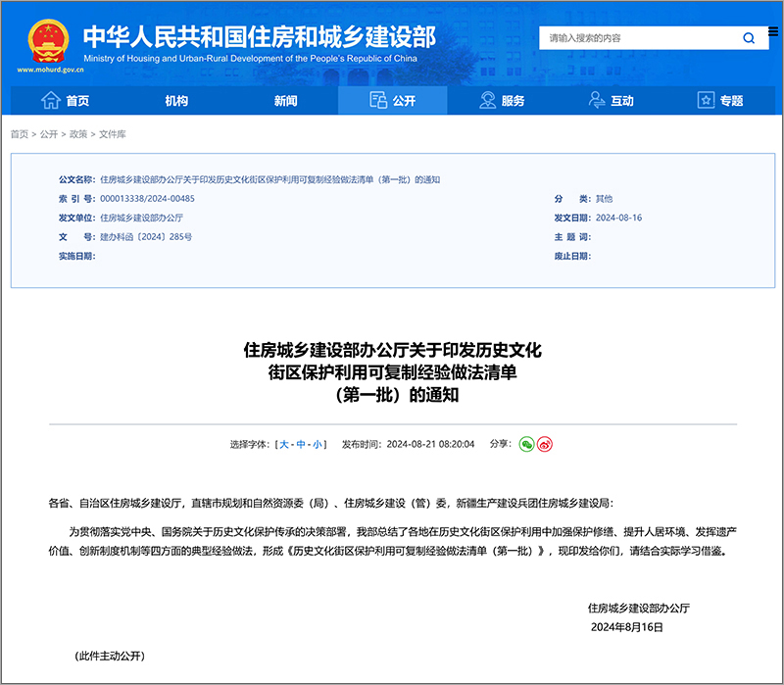Share article via WeChat icon
Image resolution: width=784 pixels, height=685 pixels.
[526, 444]
